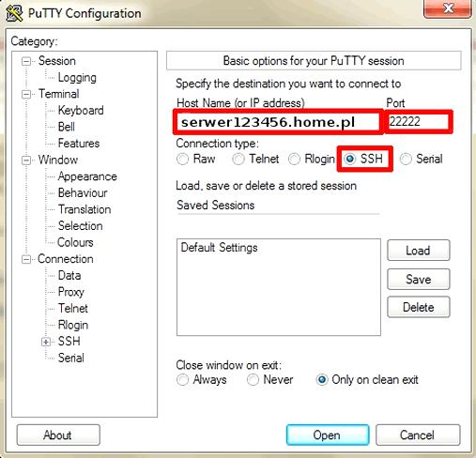This screenshot has height=458, width=476.
Task: Select Default Settings in the session list
Action: click(x=219, y=248)
